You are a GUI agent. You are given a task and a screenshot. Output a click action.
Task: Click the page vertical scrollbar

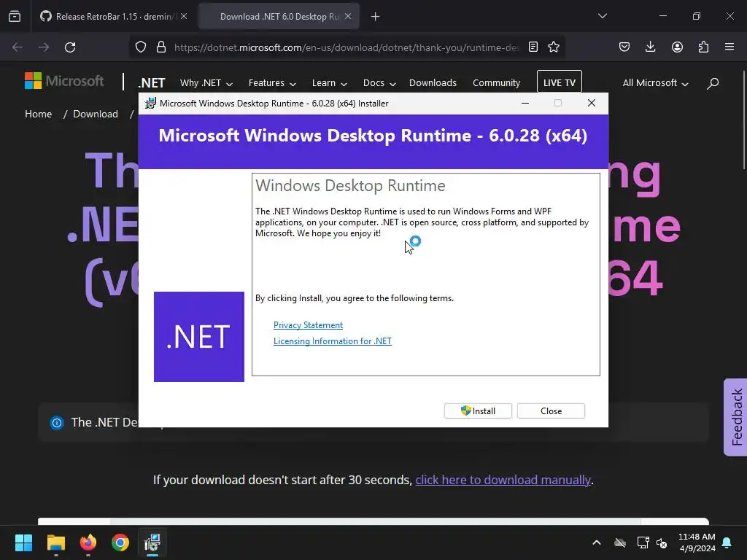(x=743, y=120)
